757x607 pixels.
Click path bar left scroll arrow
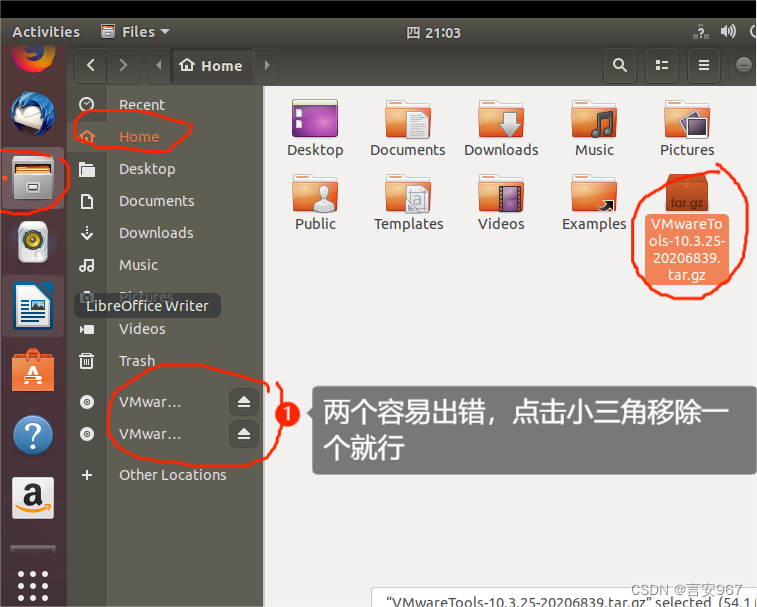click(x=159, y=65)
